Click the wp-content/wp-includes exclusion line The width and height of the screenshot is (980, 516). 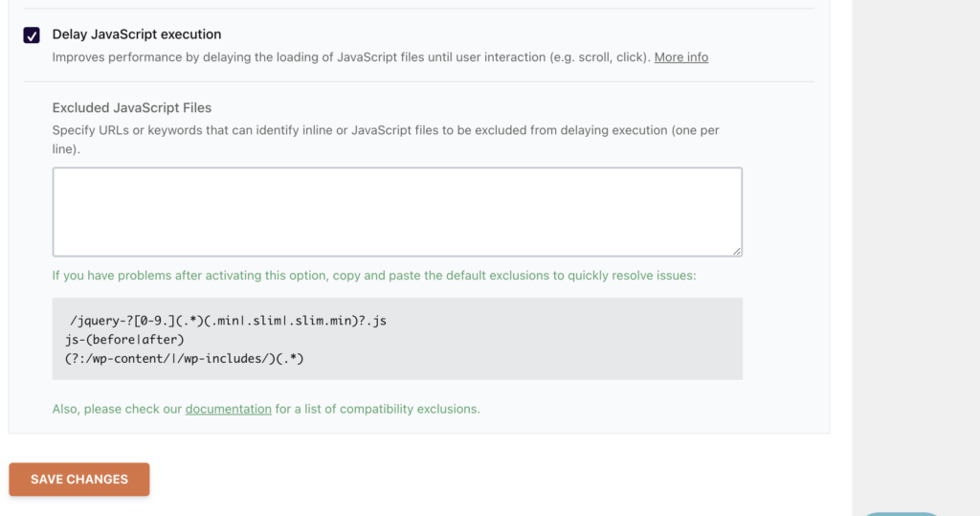[184, 358]
